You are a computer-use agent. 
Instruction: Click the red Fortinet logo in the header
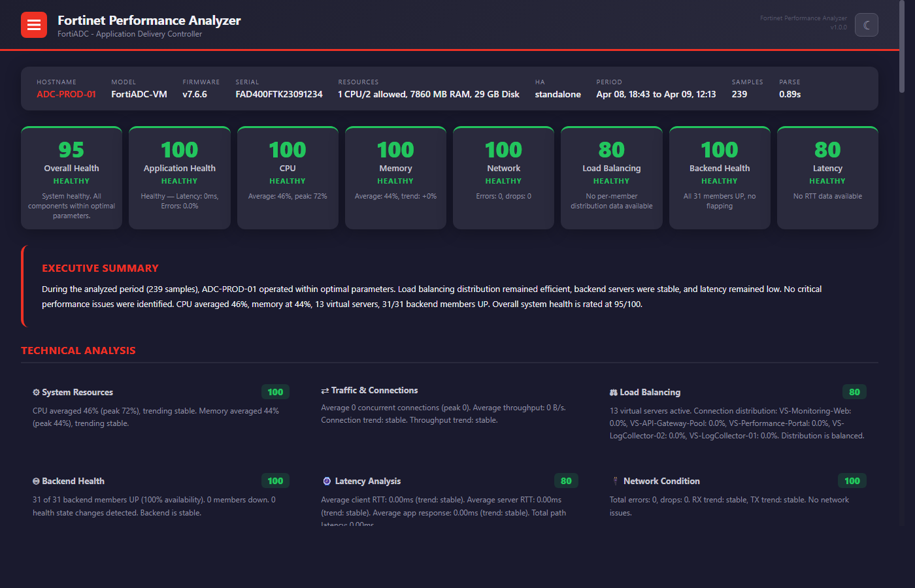(x=33, y=24)
